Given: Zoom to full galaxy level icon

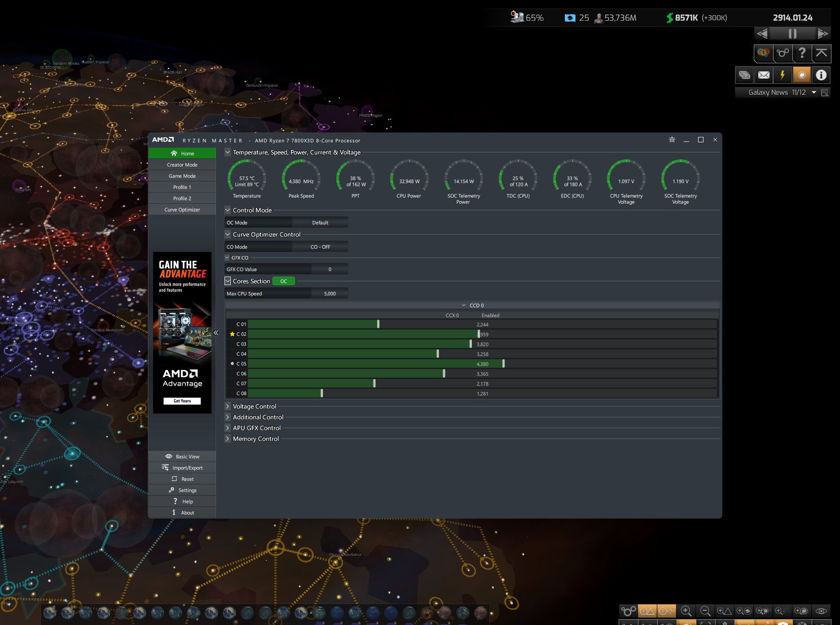Looking at the screenshot, I should pyautogui.click(x=801, y=611).
